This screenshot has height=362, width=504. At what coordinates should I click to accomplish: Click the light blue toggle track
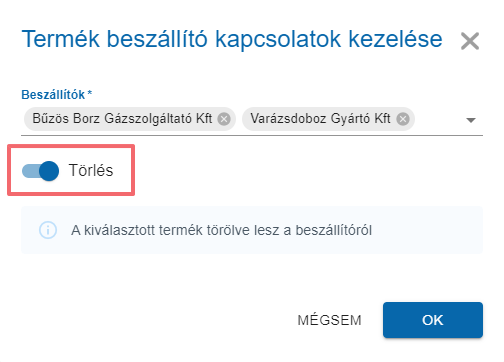click(30, 171)
